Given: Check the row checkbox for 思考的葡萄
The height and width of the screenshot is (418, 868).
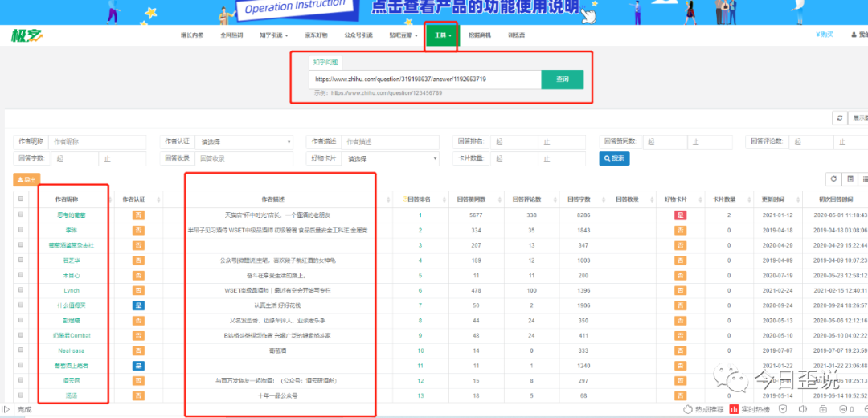Looking at the screenshot, I should [x=21, y=215].
